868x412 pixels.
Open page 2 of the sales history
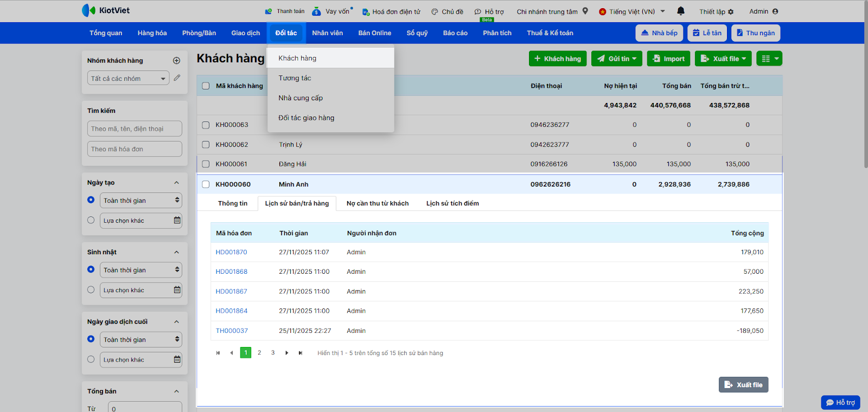(259, 353)
